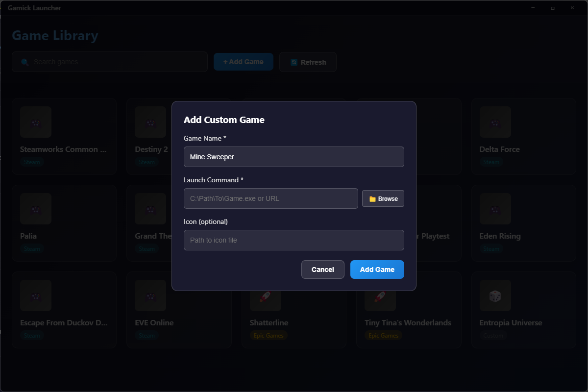
Task: Select the Escape From Duckov title
Action: 63,323
